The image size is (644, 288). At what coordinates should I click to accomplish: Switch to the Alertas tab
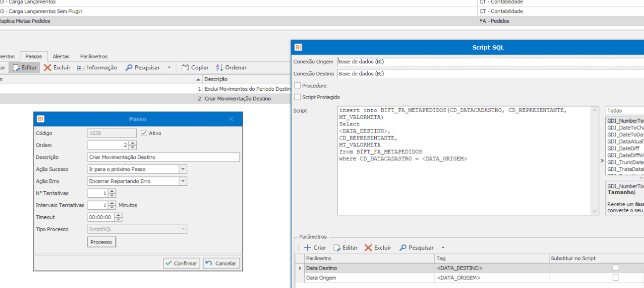point(61,57)
